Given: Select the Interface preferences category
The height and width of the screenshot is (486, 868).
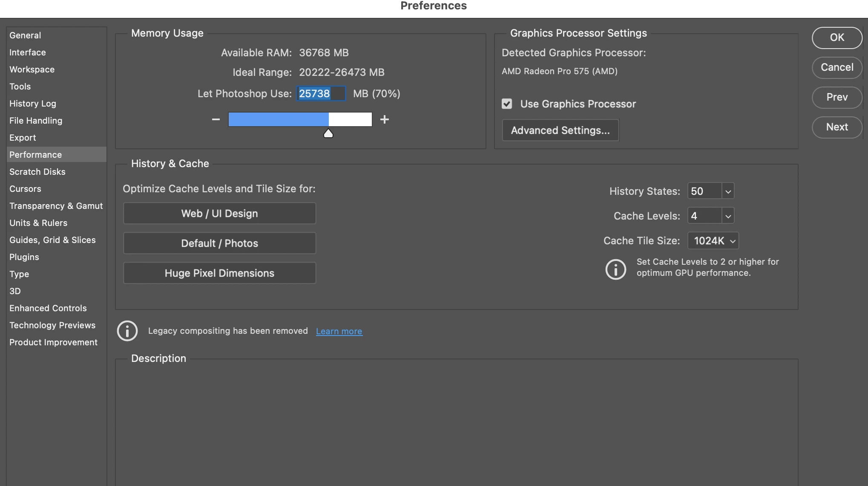Looking at the screenshot, I should pyautogui.click(x=28, y=52).
